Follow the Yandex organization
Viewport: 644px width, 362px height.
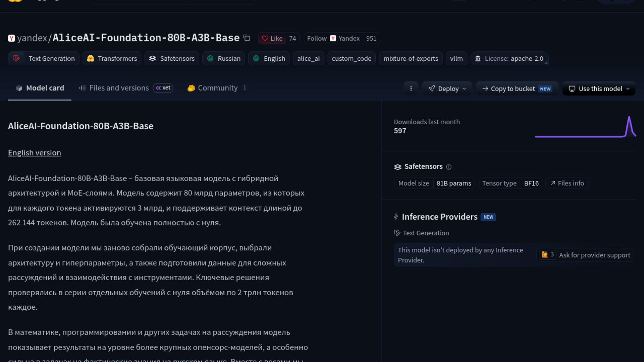point(333,39)
